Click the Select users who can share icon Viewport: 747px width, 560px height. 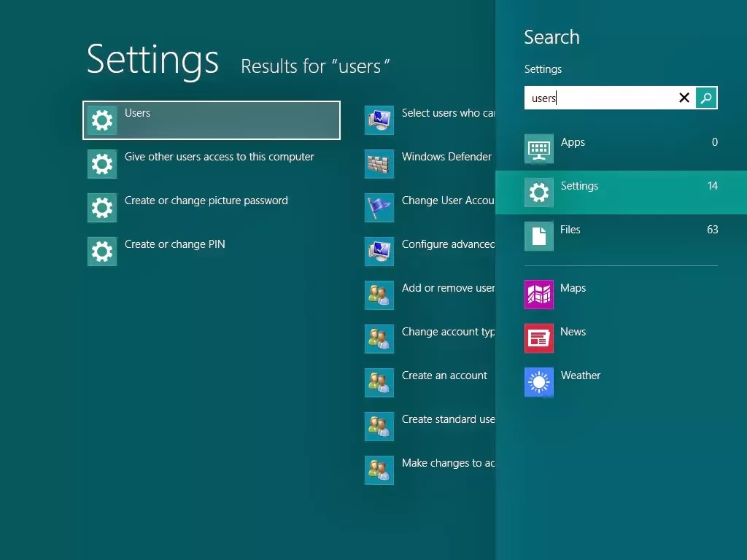[x=379, y=120]
